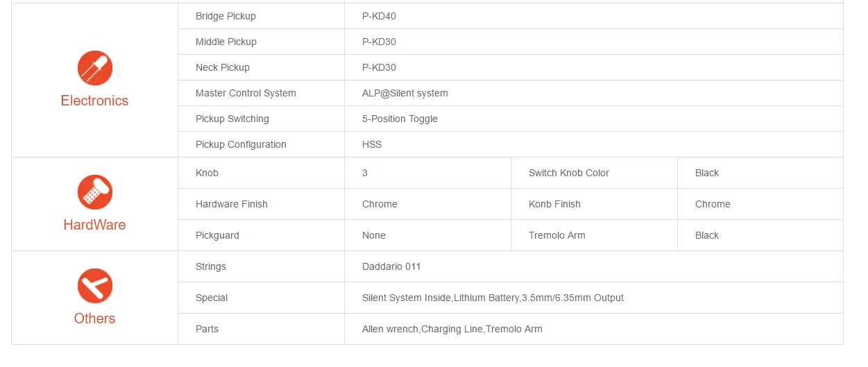Select the Electronics section heading

[x=94, y=101]
